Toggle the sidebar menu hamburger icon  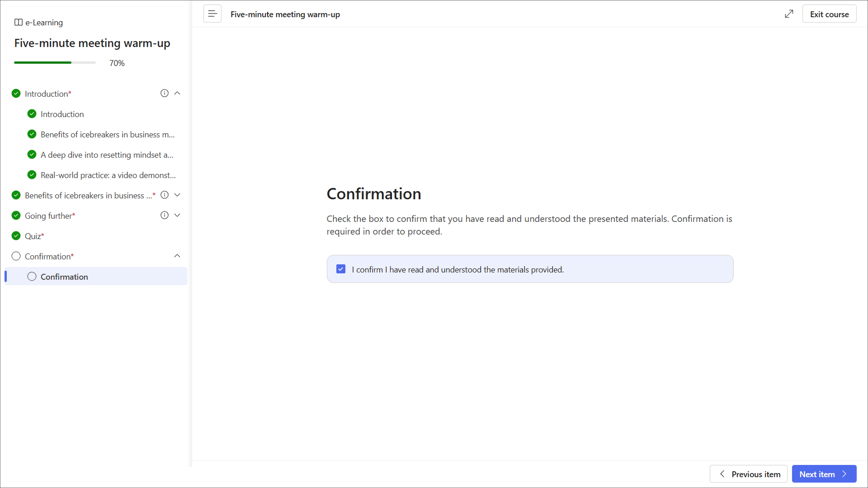pos(212,14)
